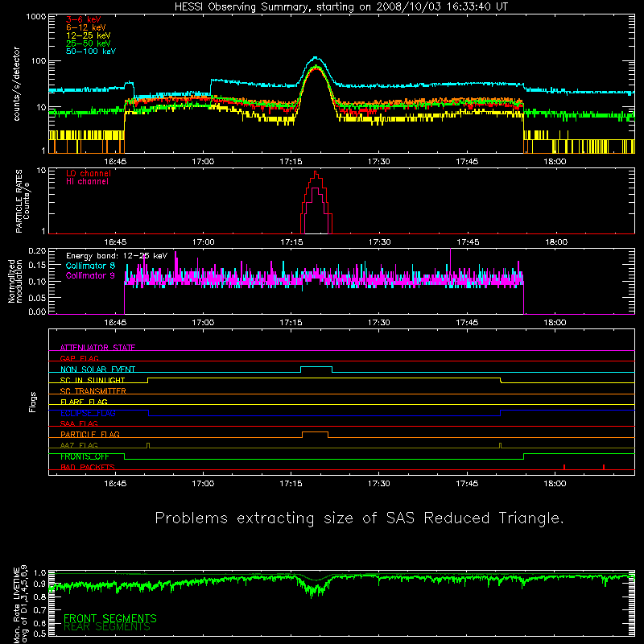This screenshot has height=644, width=644.
Task: Click the SC_IN_SUNLIGHT flag label
Action: [93, 380]
